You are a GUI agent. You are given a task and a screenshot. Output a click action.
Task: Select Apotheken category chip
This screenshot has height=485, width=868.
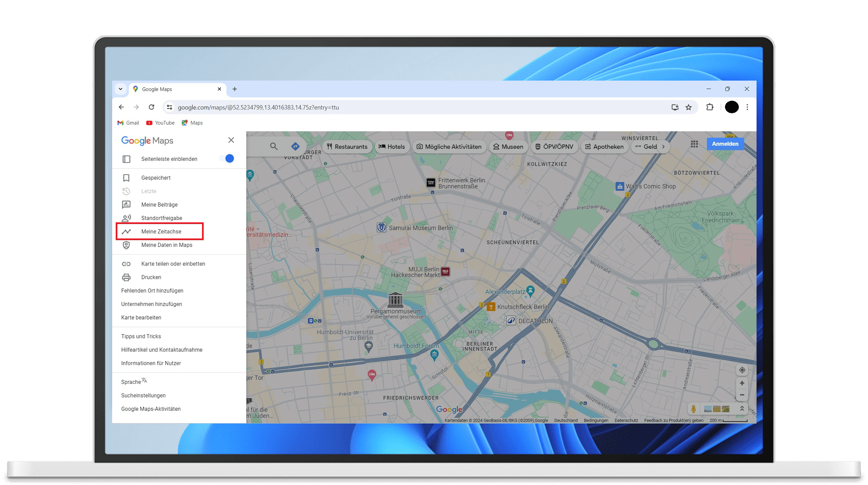pyautogui.click(x=604, y=147)
